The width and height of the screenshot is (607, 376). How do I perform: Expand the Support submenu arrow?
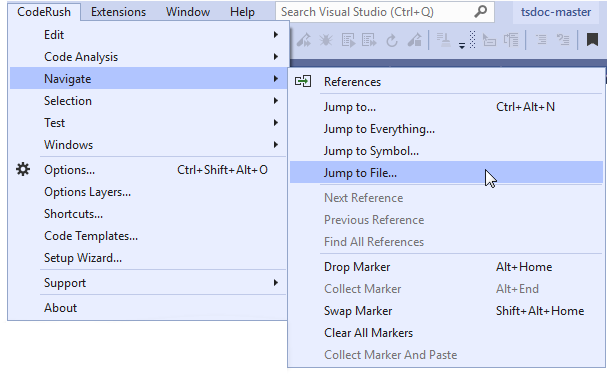pos(276,283)
